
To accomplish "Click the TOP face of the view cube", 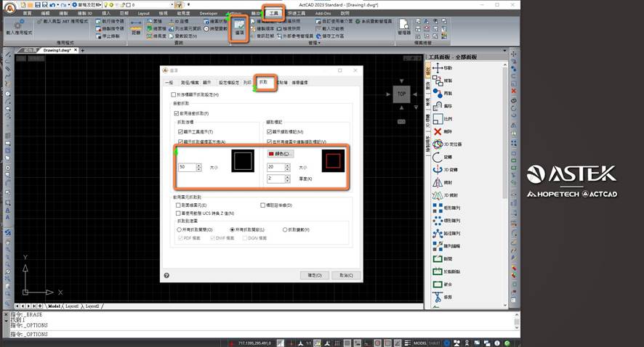I will pos(401,94).
